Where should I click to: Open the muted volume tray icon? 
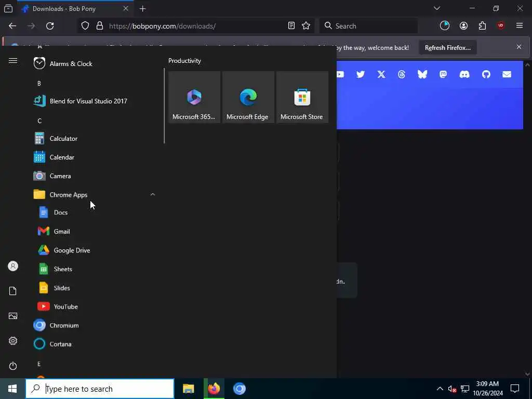[x=452, y=389]
